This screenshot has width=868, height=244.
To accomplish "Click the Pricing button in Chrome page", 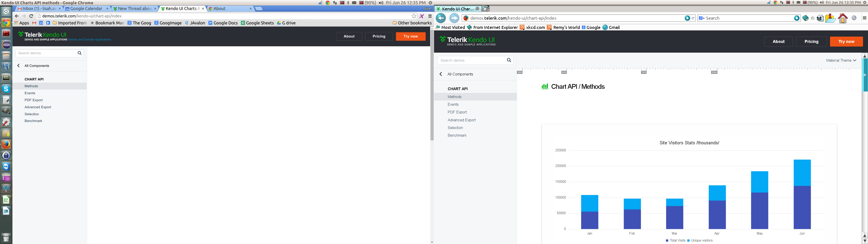I will click(379, 36).
